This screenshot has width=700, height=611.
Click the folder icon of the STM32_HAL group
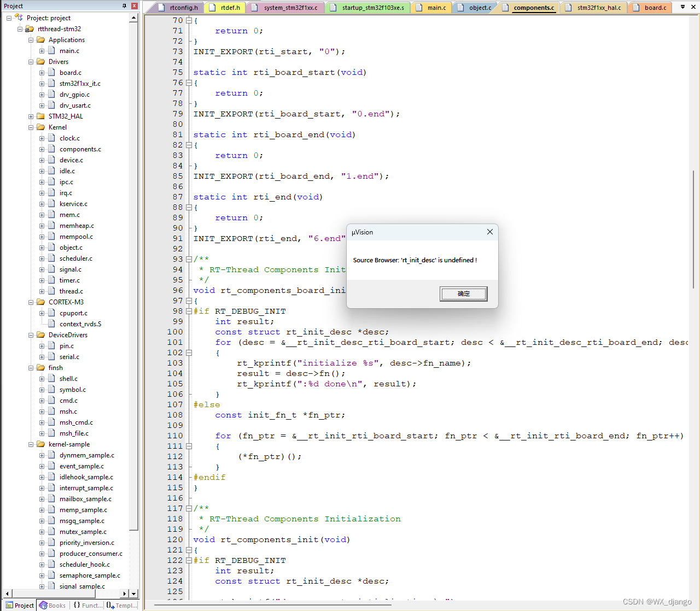(x=40, y=116)
